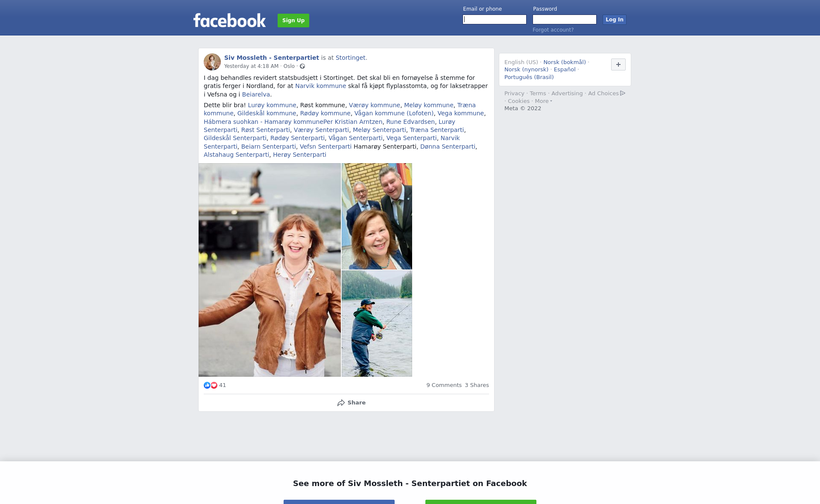Click the plus button for more languages
Image resolution: width=820 pixels, height=504 pixels.
pos(618,64)
